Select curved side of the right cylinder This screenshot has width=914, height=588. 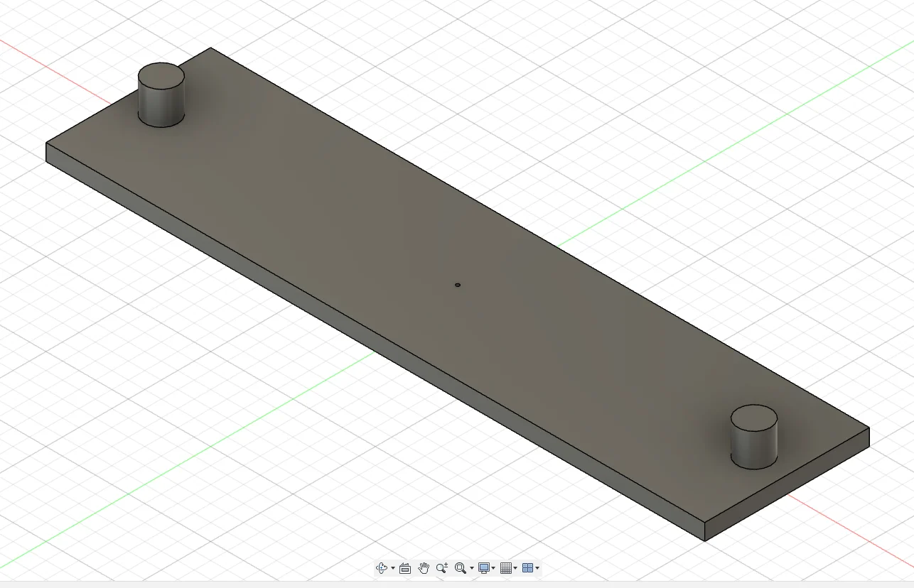[x=754, y=447]
